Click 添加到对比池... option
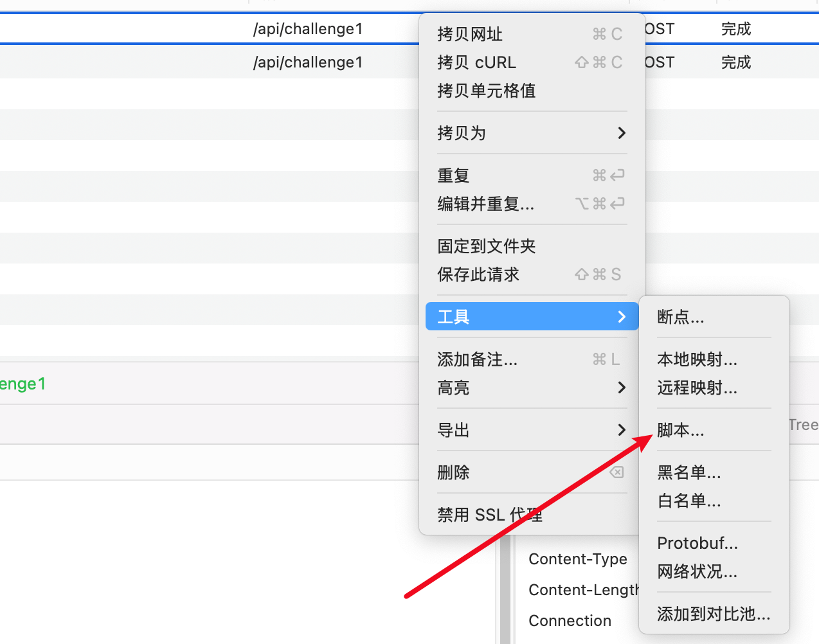 click(713, 614)
